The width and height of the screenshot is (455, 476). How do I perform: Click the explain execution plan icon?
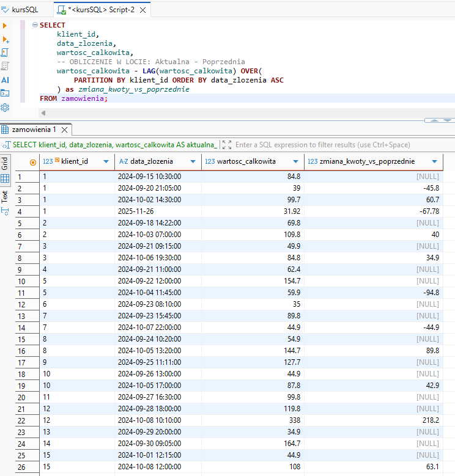pyautogui.click(x=5, y=66)
